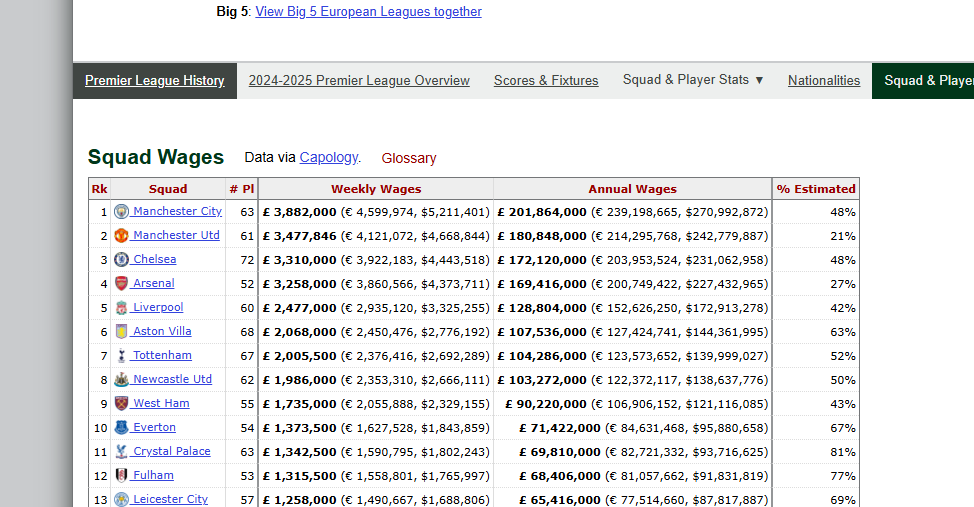Select Newcastle Utd annual wage £ 103,272,000
The width and height of the screenshot is (974, 507).
[542, 380]
